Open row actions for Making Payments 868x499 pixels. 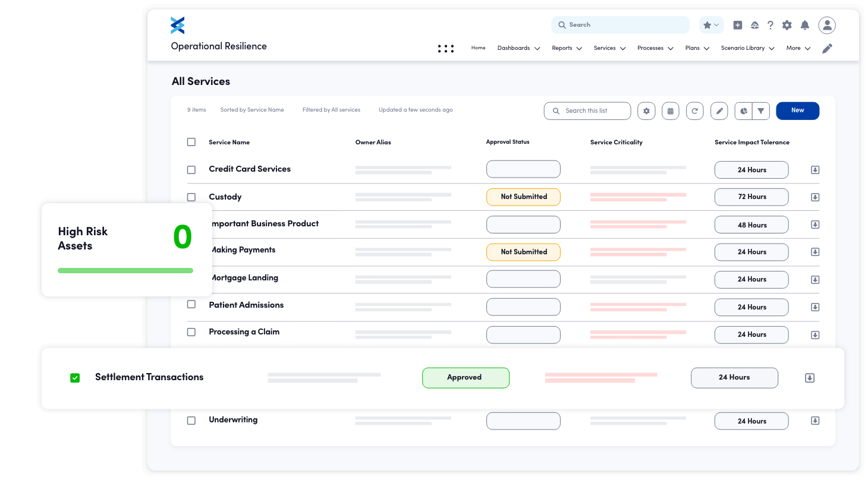pyautogui.click(x=815, y=252)
